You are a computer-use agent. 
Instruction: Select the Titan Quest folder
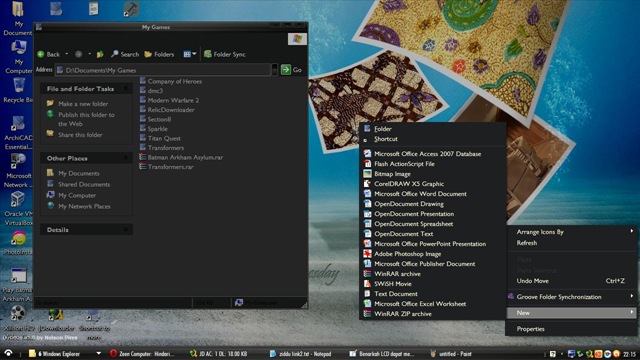160,138
